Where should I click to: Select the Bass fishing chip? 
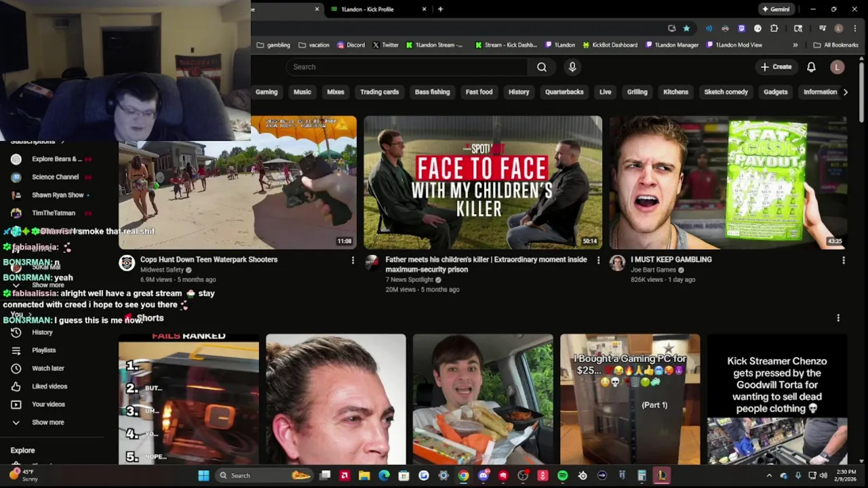432,92
